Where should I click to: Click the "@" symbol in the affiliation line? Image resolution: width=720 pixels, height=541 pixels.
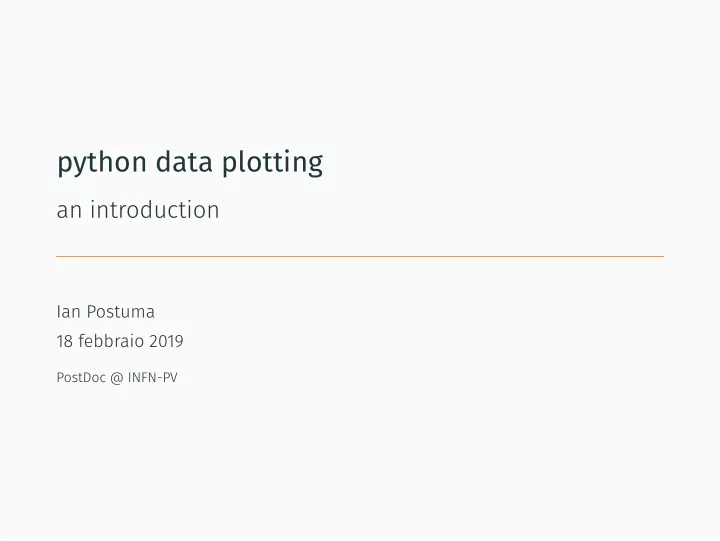click(x=117, y=378)
